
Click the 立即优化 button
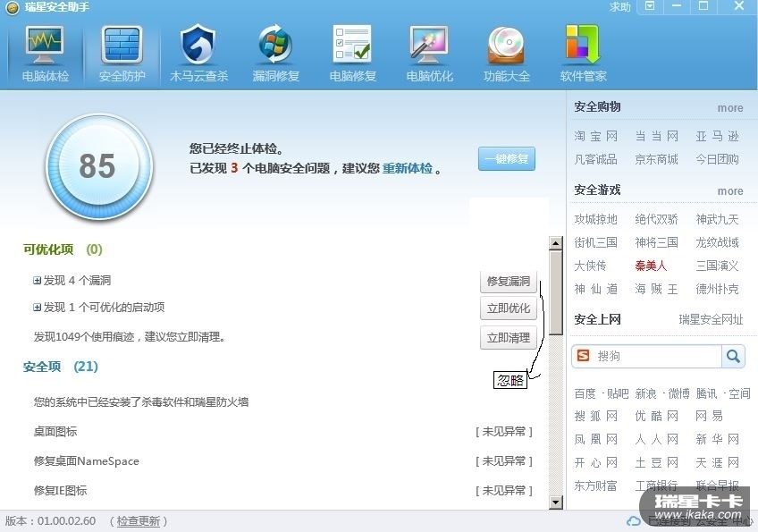coord(509,308)
